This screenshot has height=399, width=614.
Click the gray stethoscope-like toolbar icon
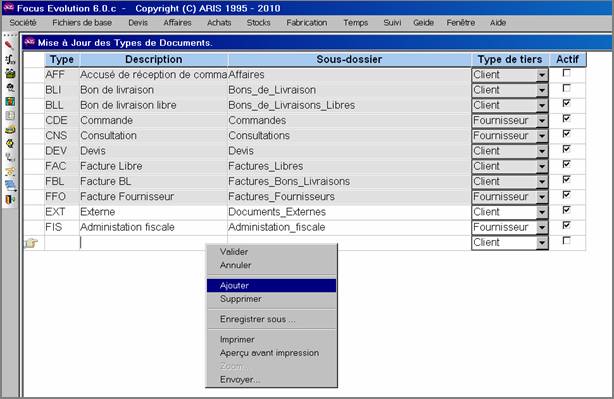click(10, 157)
